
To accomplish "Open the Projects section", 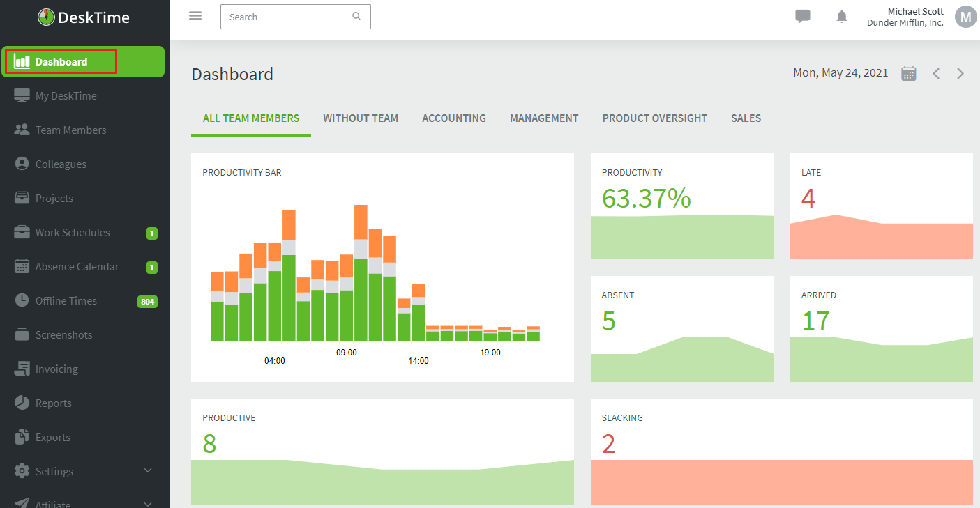I will click(x=54, y=198).
